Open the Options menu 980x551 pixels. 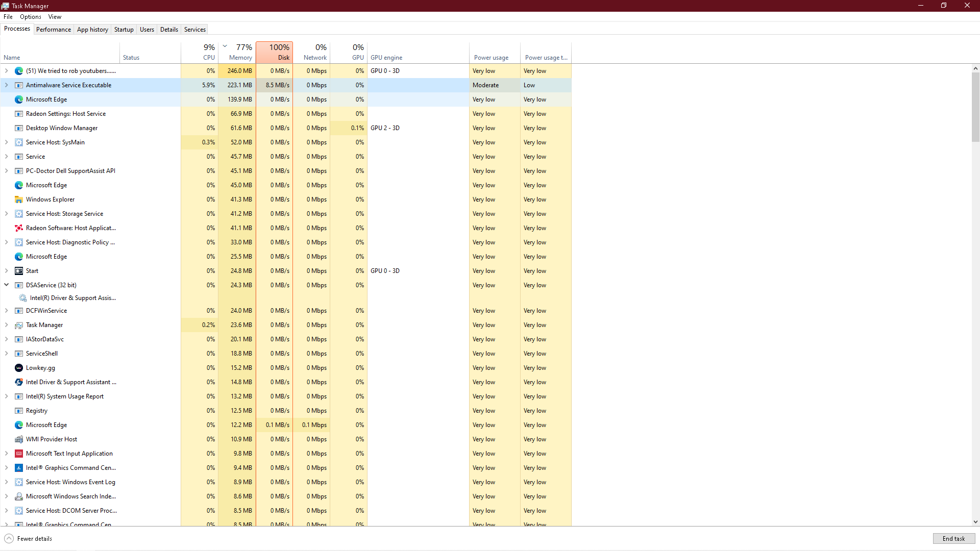click(x=31, y=17)
